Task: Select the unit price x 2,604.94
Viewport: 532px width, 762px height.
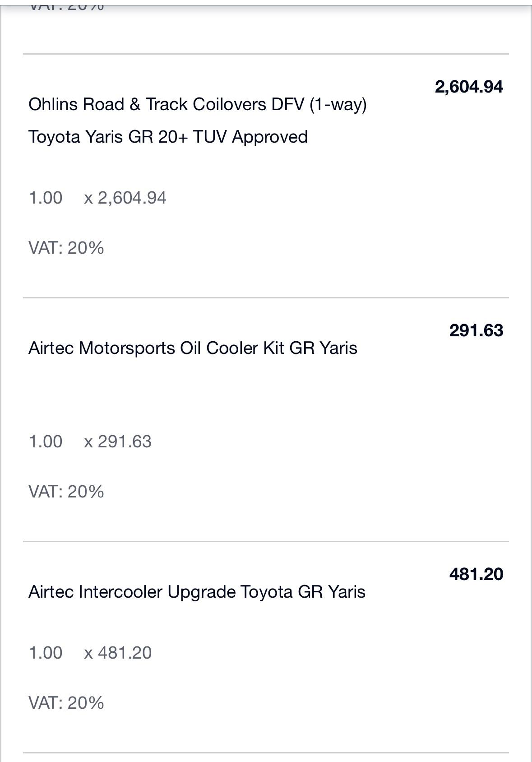Action: coord(125,198)
